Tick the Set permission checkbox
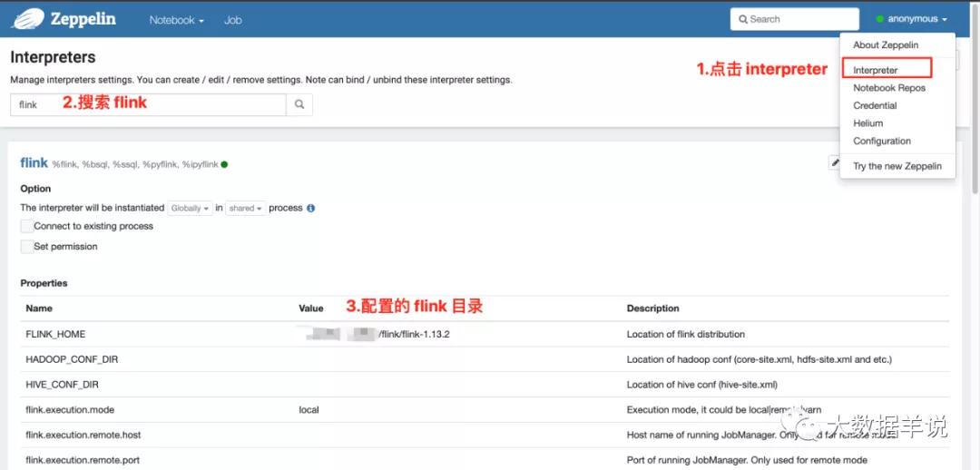The width and height of the screenshot is (980, 470). pos(27,247)
